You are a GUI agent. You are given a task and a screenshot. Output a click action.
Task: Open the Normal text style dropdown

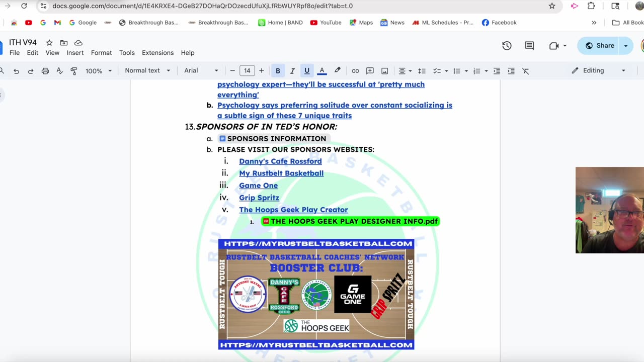point(147,71)
